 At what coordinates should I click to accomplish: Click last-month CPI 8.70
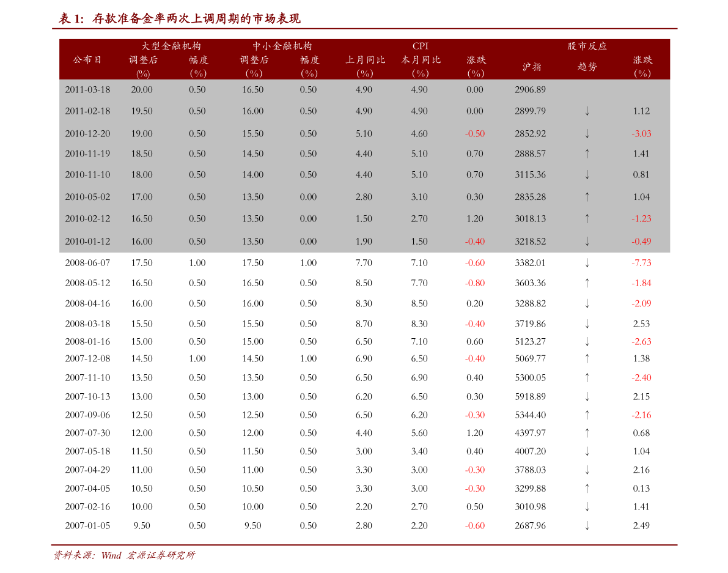[x=364, y=323]
